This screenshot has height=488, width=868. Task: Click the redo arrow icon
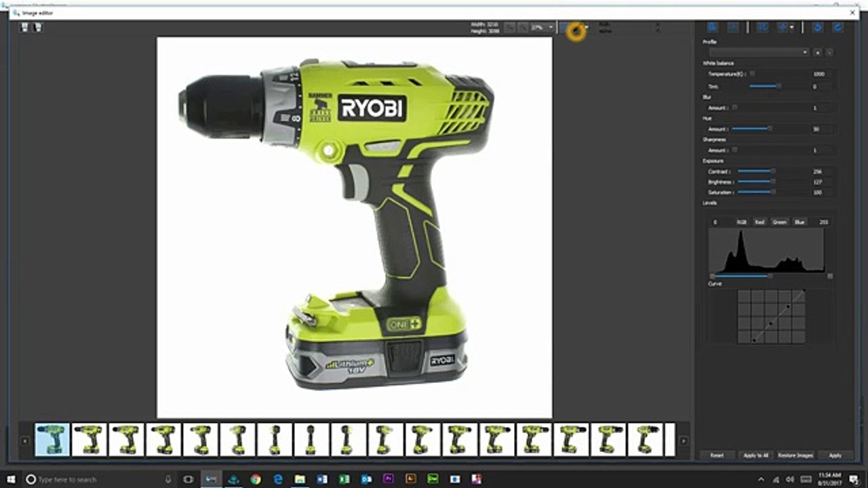[837, 27]
